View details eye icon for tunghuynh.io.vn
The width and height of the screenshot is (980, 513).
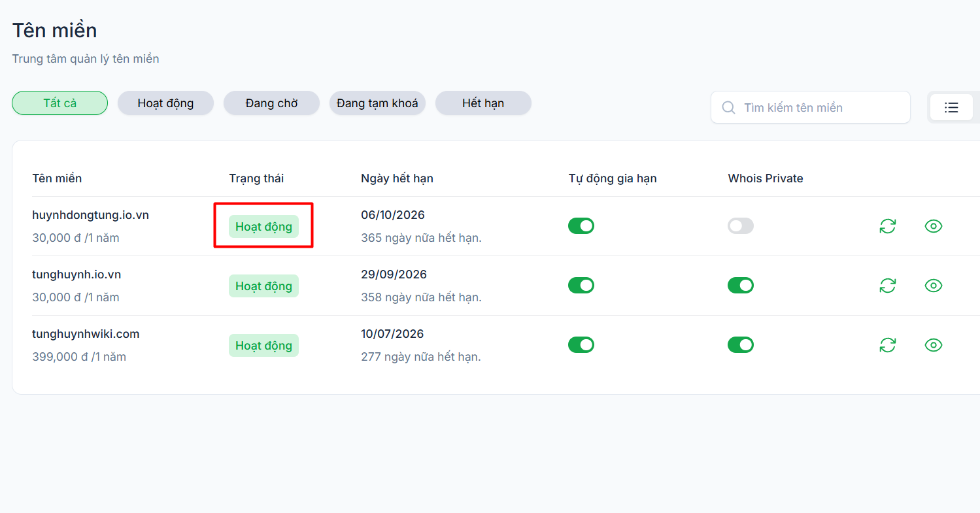pos(934,286)
